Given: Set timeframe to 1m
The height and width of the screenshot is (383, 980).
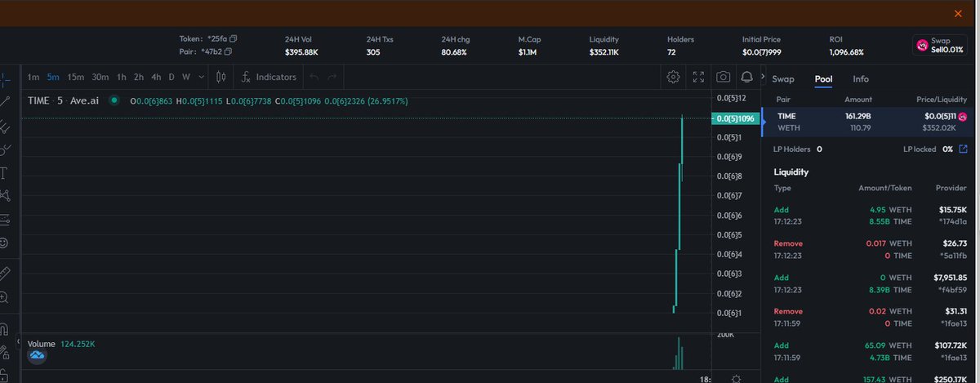Looking at the screenshot, I should [x=33, y=77].
